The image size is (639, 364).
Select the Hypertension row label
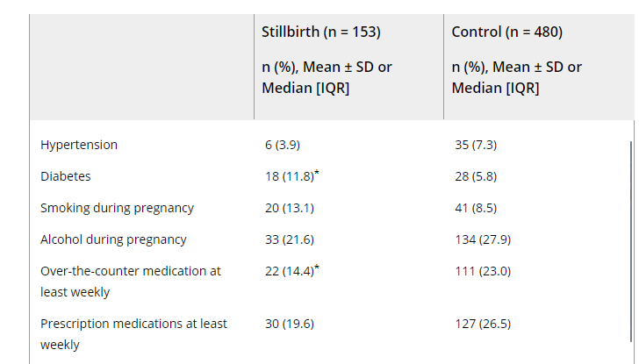(x=79, y=145)
